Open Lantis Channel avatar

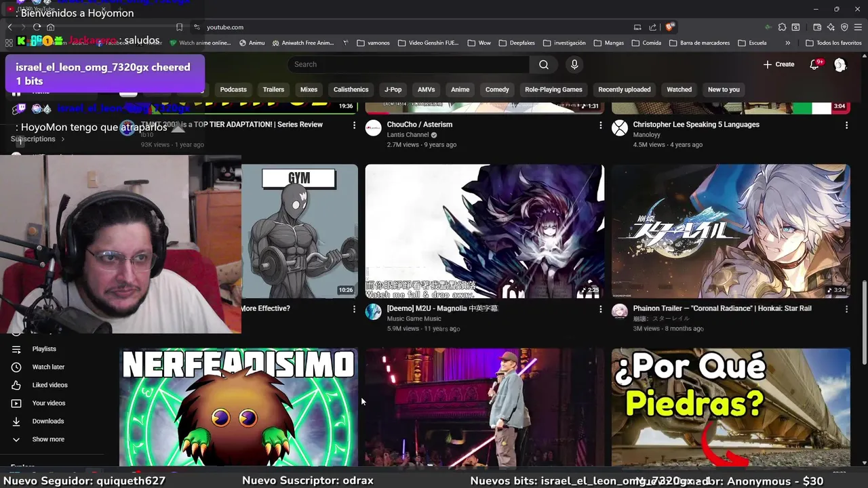click(374, 128)
